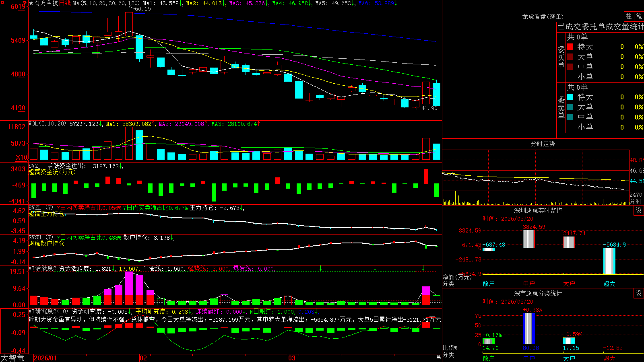Click the star icon before 有方科技

31,3
